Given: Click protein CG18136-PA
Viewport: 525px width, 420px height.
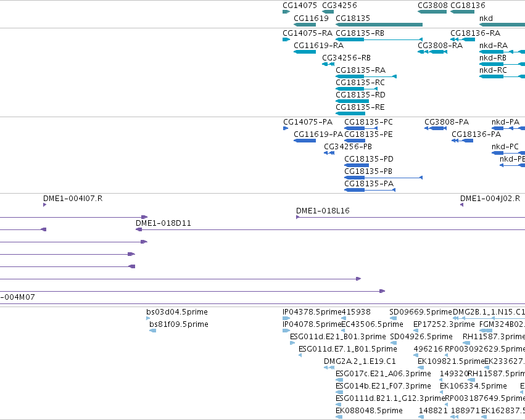Looking at the screenshot, I should (476, 134).
